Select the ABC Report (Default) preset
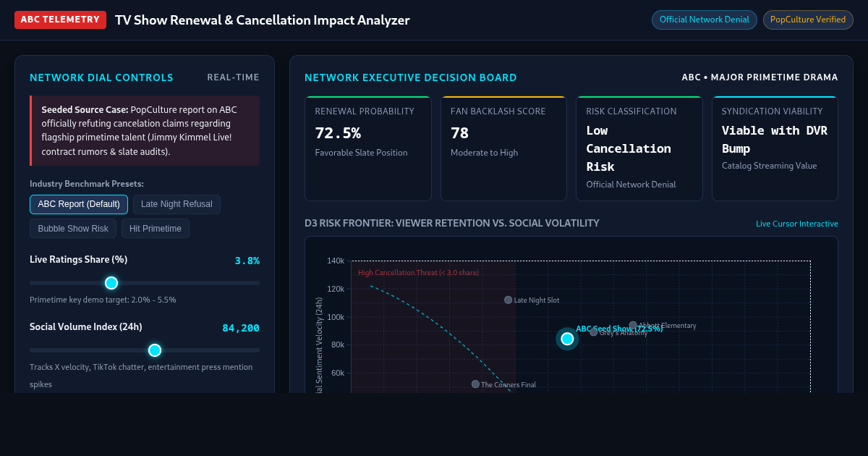This screenshot has width=868, height=456. click(79, 204)
